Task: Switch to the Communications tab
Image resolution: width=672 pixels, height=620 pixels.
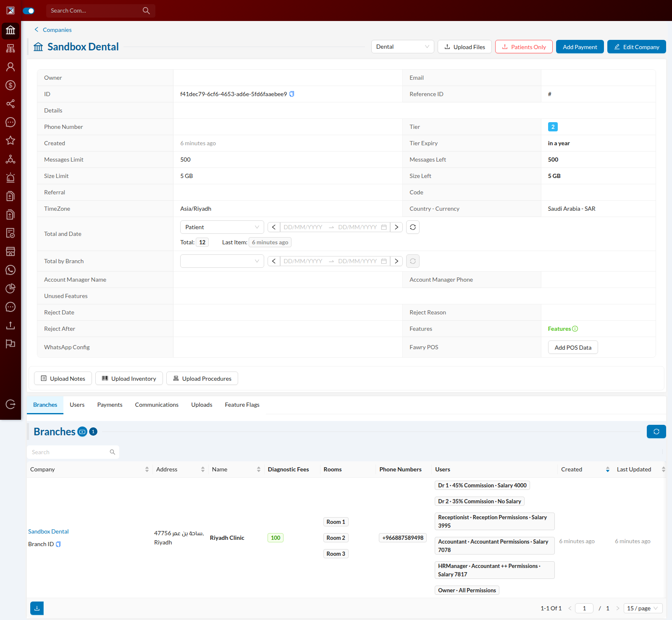Action: pos(157,405)
